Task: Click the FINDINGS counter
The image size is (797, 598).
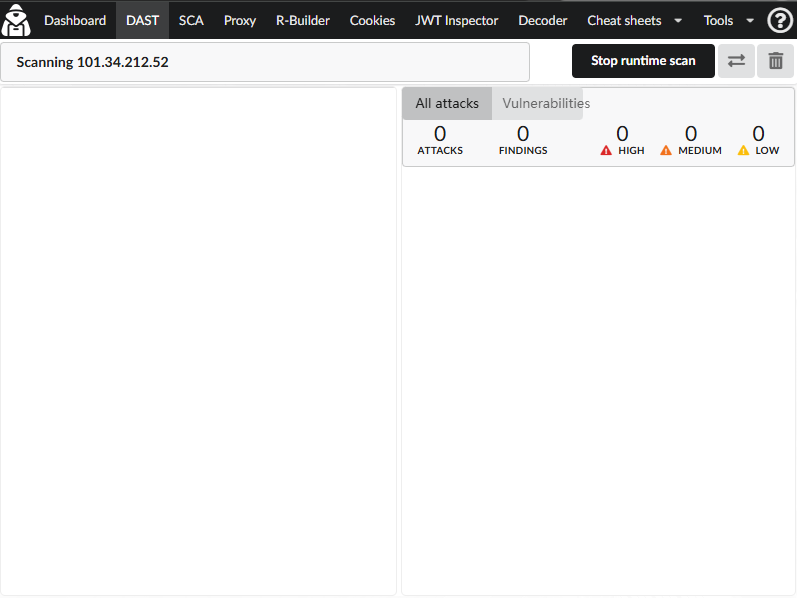Action: point(523,140)
